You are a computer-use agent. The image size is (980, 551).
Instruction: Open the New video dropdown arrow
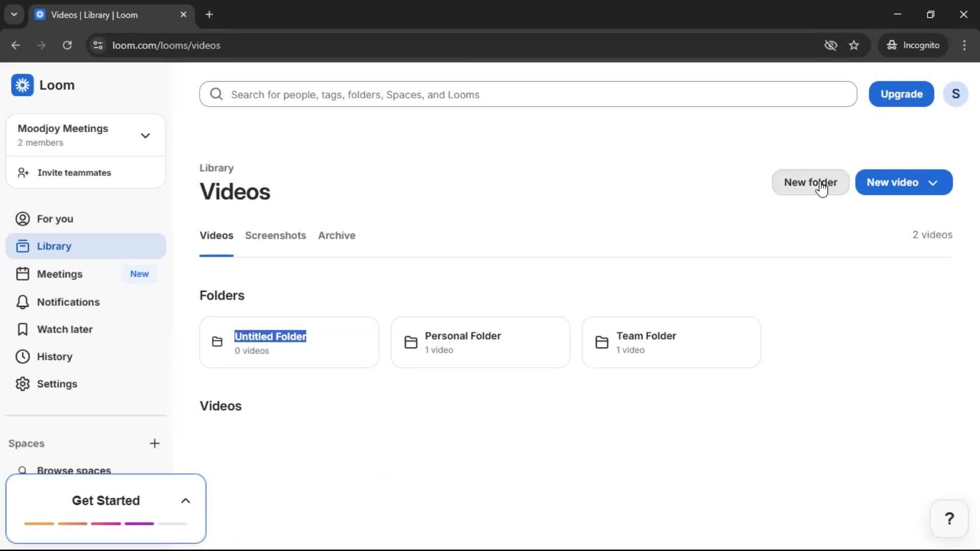934,182
